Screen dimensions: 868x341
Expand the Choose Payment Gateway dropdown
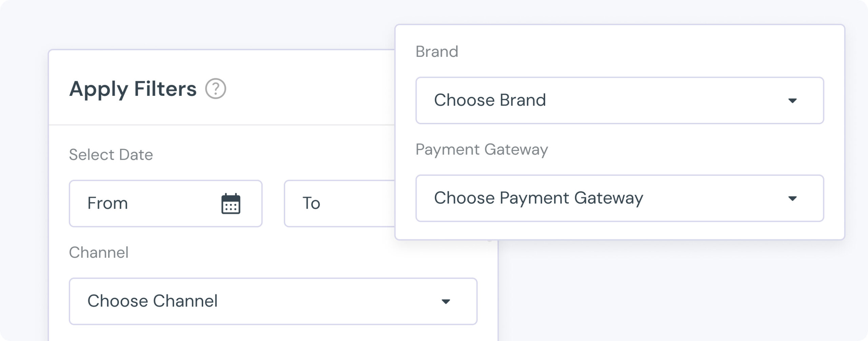(620, 198)
